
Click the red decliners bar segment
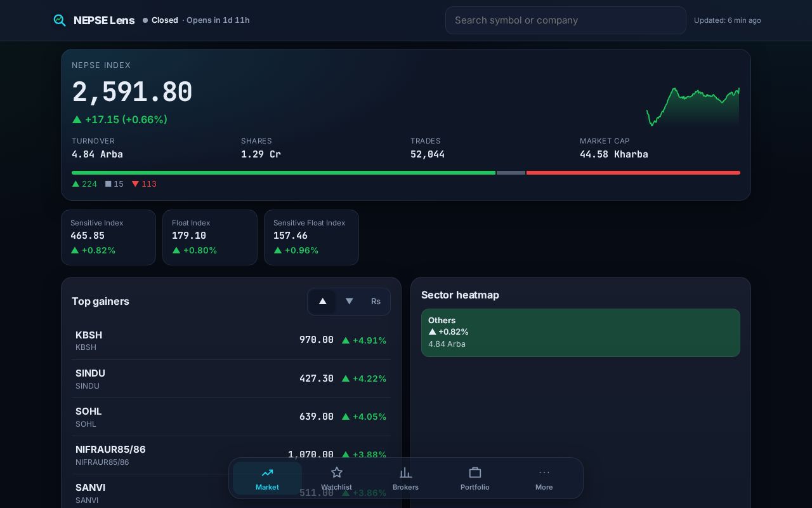[633, 173]
